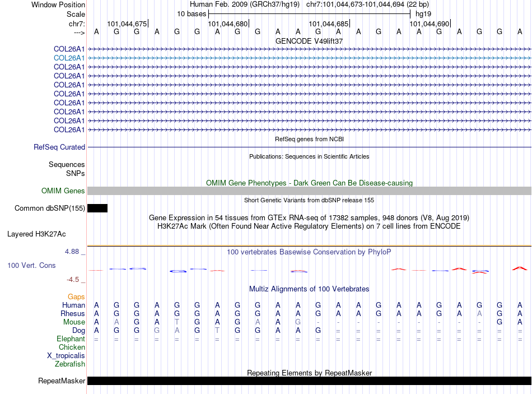The width and height of the screenshot is (532, 394).
Task: Click the 100 Vert. Cons label
Action: pyautogui.click(x=31, y=265)
